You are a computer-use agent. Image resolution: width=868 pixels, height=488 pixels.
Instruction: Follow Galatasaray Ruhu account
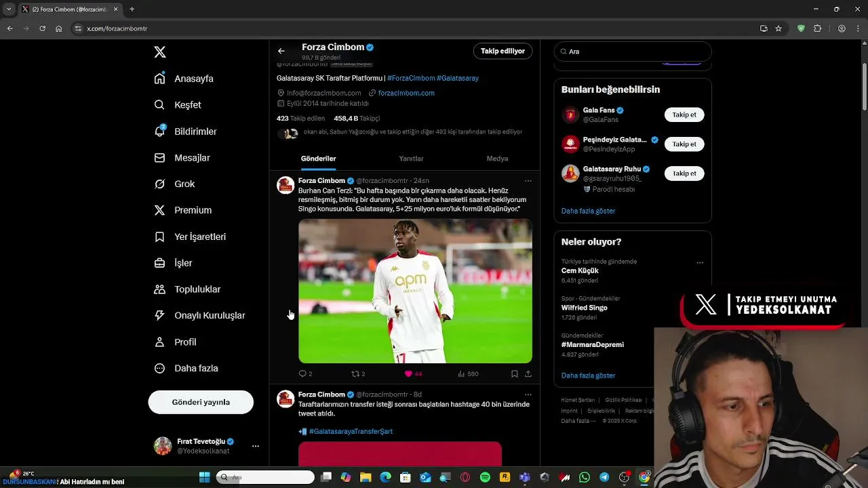click(x=684, y=174)
